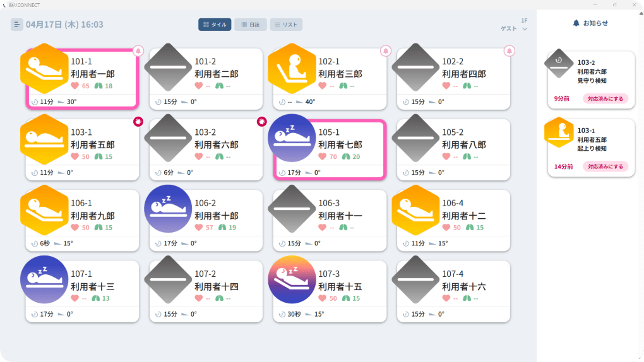Click the 1F floor label
The height and width of the screenshot is (362, 644).
point(524,21)
